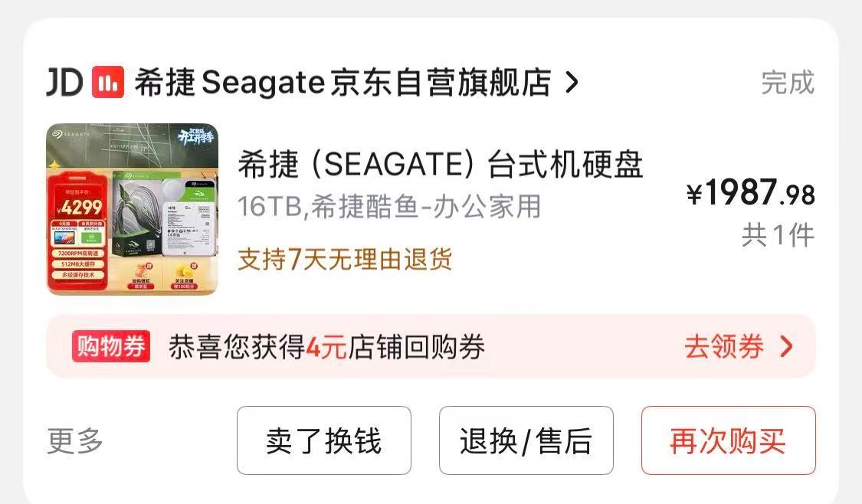862x504 pixels.
Task: Tap the 恭喜您获得4元店铺回购券 message
Action: coord(326,347)
